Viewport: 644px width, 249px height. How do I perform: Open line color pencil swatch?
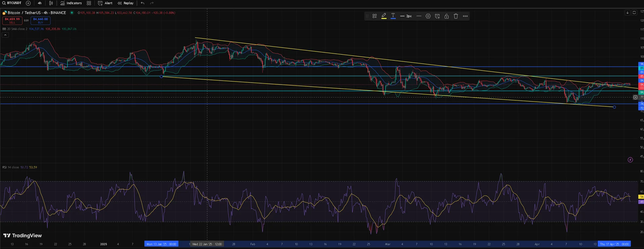click(x=384, y=16)
